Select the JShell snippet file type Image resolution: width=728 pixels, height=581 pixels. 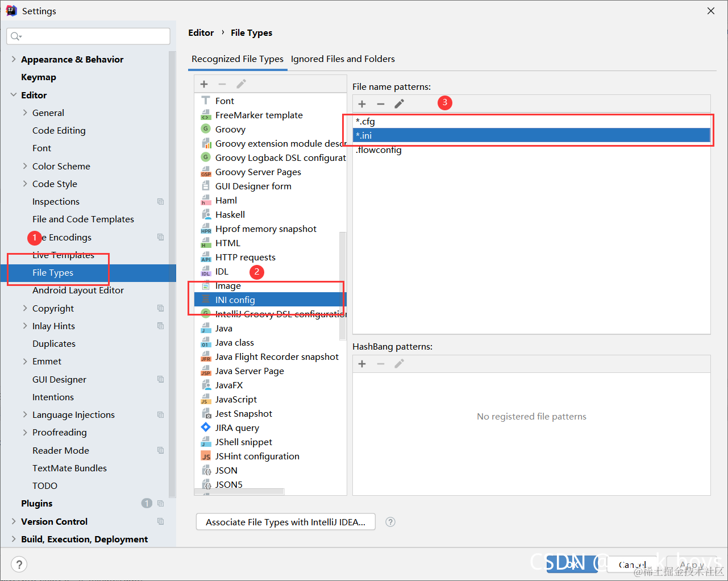(271, 442)
